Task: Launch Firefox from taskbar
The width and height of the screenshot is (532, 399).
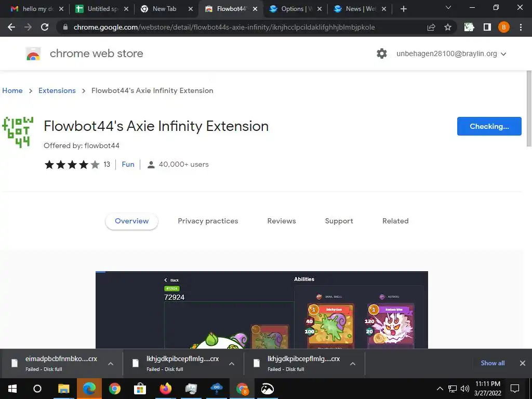Action: [166, 389]
